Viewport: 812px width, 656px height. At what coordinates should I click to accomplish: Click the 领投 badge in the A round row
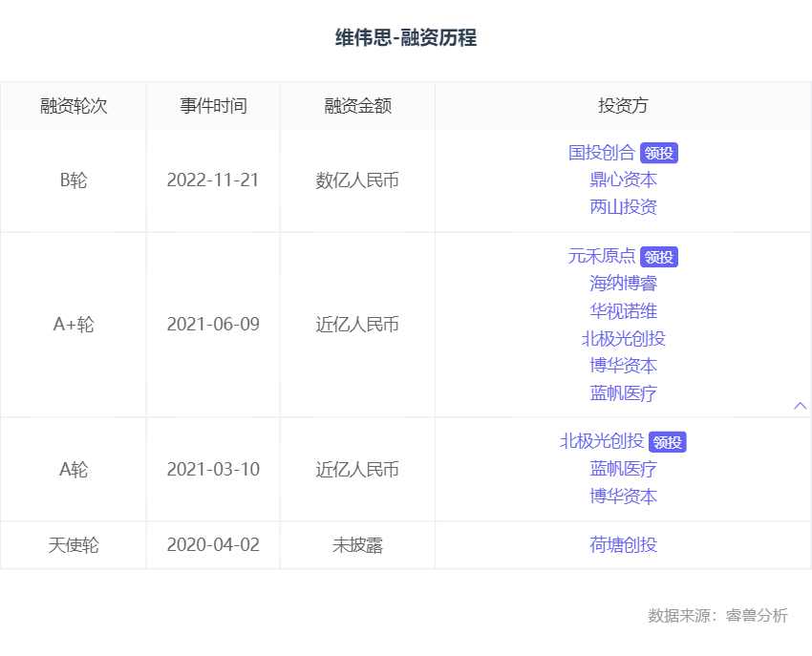[668, 442]
